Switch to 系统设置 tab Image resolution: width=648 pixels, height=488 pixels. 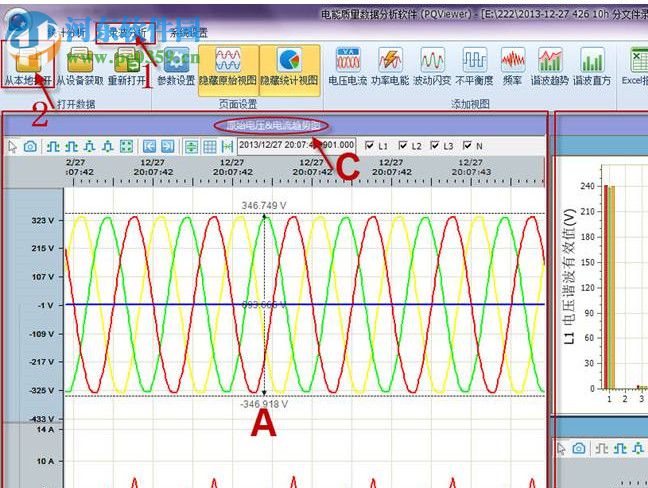coord(189,33)
